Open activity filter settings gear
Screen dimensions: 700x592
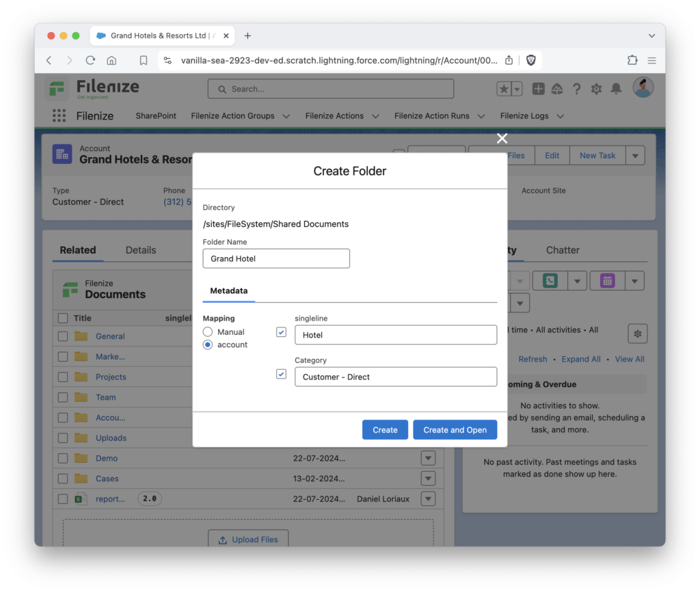click(638, 334)
